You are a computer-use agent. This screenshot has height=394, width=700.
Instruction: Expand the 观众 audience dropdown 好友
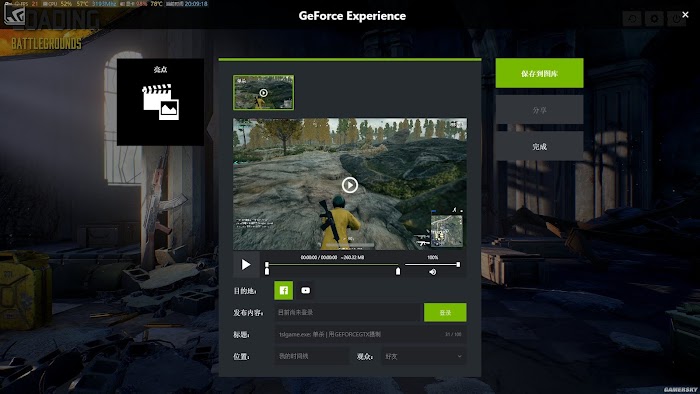point(423,356)
